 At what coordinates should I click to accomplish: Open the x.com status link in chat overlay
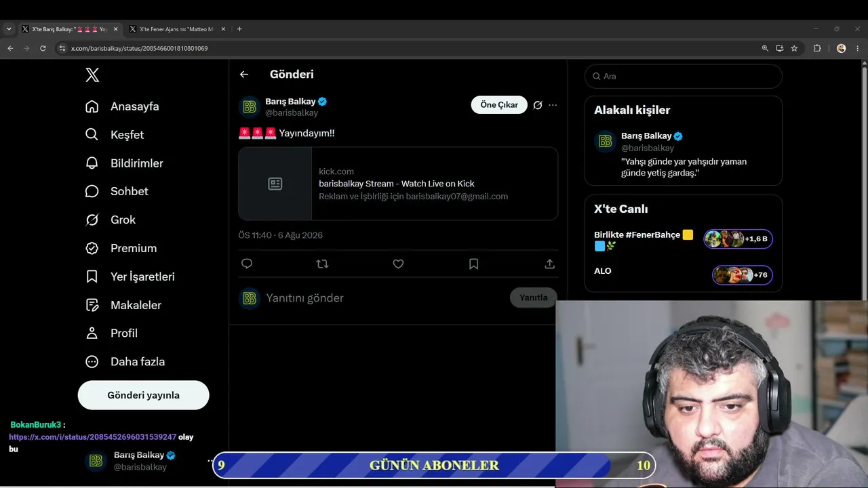tap(92, 437)
